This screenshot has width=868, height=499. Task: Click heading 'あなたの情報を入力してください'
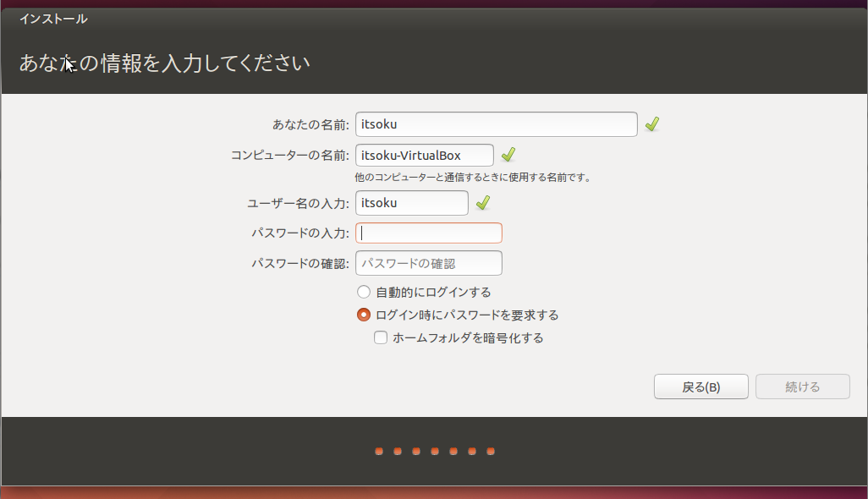(x=164, y=63)
